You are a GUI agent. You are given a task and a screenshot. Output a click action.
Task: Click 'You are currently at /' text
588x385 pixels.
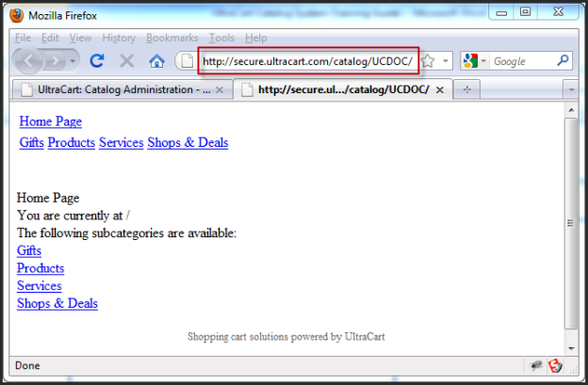73,216
